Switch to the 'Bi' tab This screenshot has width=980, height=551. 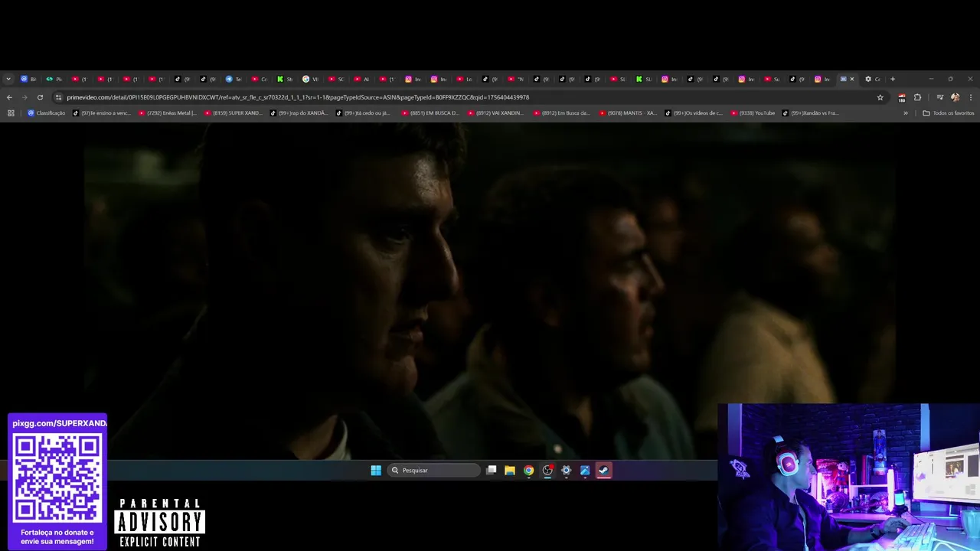click(28, 79)
